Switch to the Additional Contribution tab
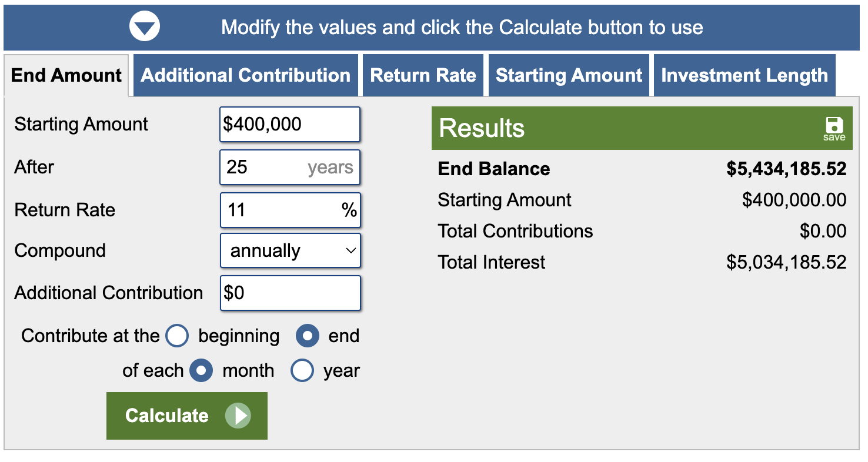868x462 pixels. pos(246,75)
